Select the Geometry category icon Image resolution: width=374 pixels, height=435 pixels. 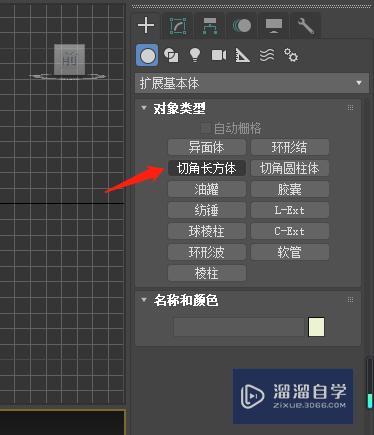[147, 55]
